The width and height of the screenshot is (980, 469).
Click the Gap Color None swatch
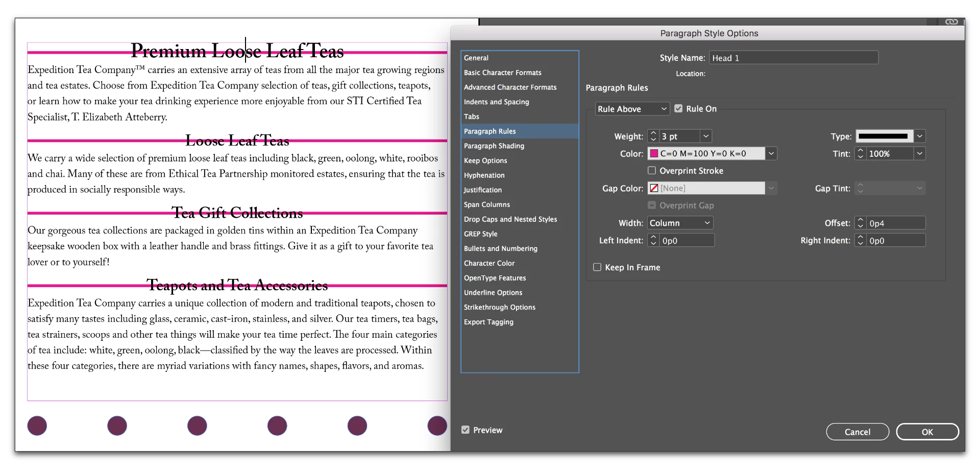click(654, 188)
